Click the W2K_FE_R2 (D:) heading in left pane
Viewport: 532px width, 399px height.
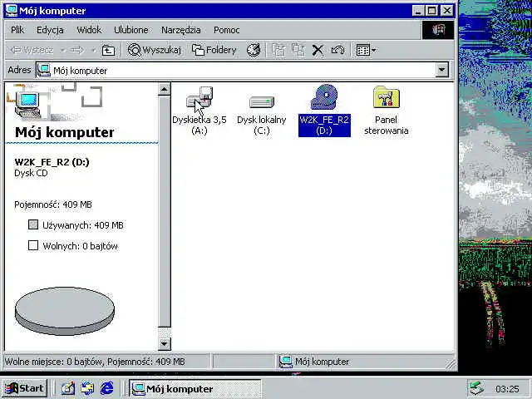pyautogui.click(x=52, y=162)
